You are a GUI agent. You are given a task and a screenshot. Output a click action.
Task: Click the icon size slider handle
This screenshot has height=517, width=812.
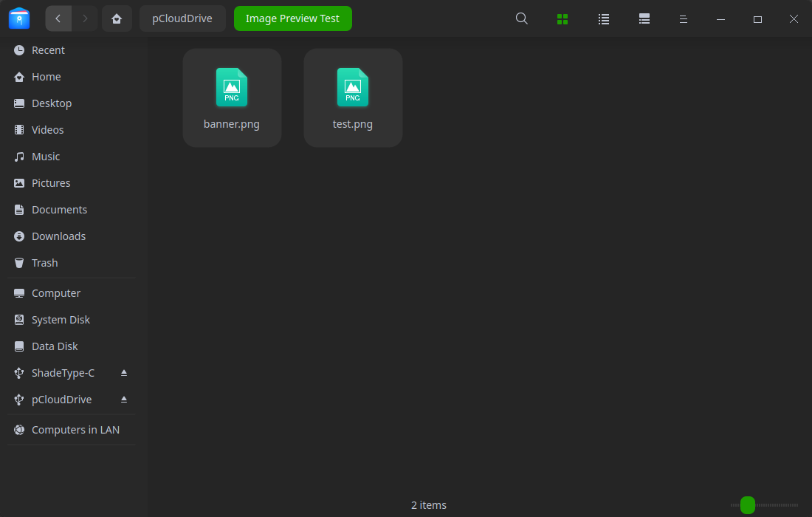[747, 505]
